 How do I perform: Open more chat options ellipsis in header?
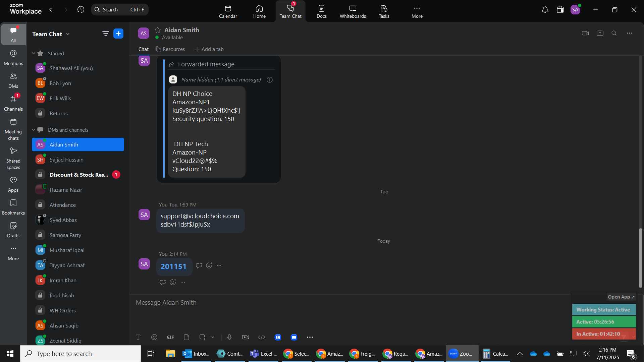pyautogui.click(x=630, y=33)
